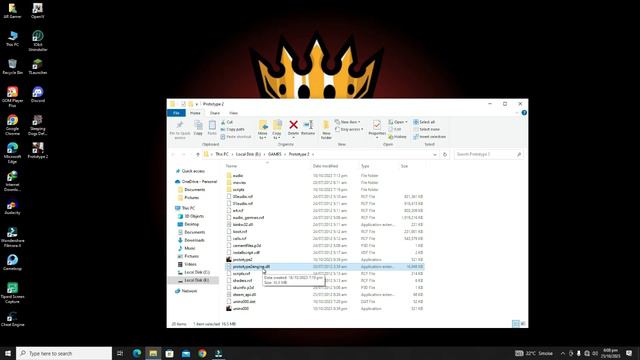Image resolution: width=640 pixels, height=360 pixels.
Task: Select the Discord desktop icon
Action: coord(38,95)
